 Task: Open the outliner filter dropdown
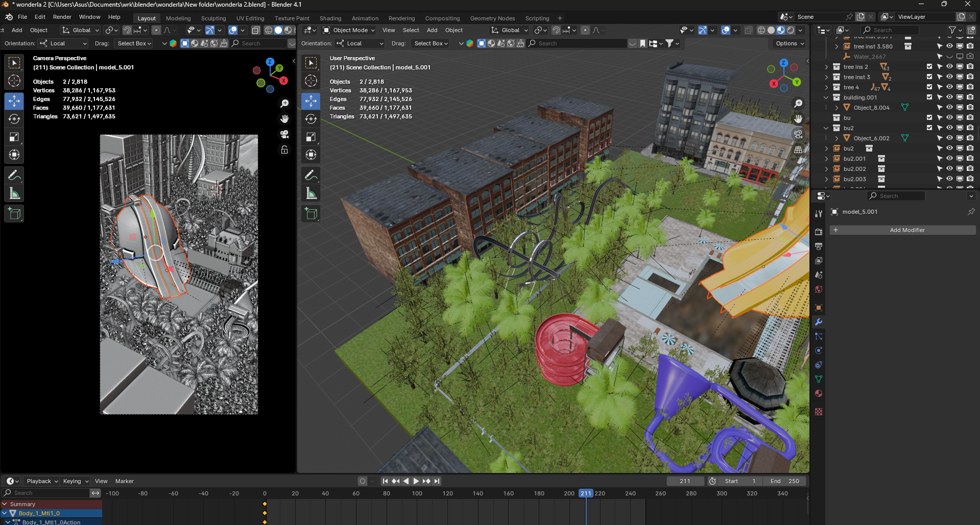click(x=954, y=30)
